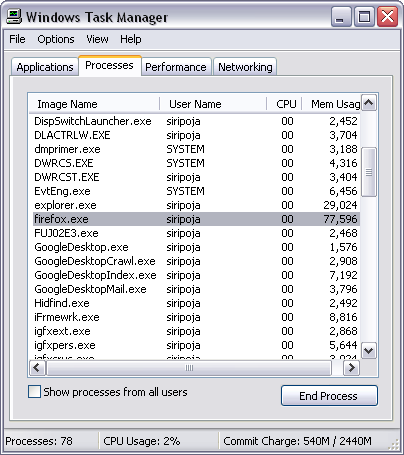Screen dimensions: 404x455
Task: Switch to the Networking tab
Action: click(245, 67)
